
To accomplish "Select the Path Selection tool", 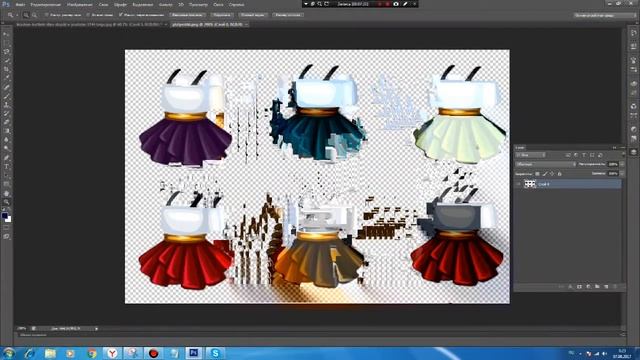I will (x=7, y=176).
